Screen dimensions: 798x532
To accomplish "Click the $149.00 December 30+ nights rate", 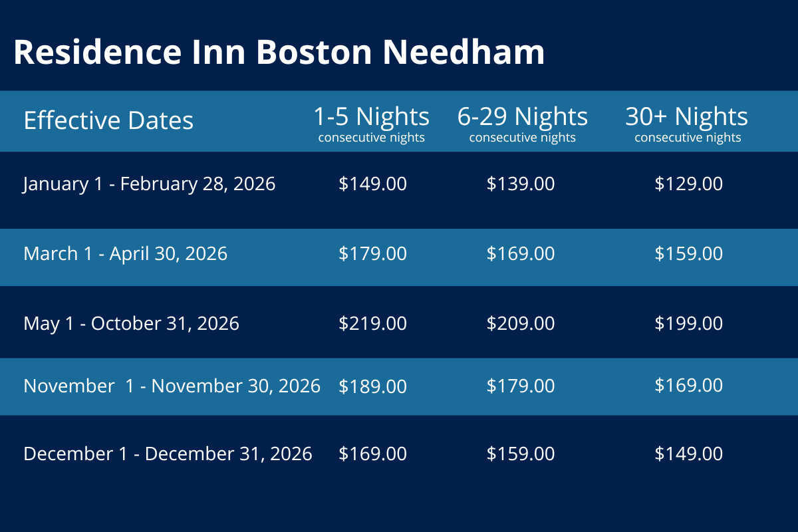I will 688,454.
